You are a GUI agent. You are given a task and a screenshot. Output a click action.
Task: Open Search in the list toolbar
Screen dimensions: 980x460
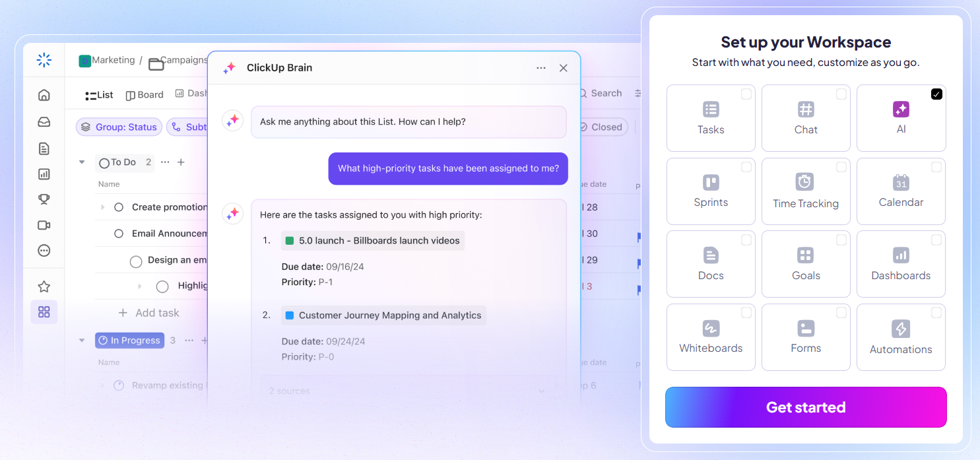[x=600, y=94]
